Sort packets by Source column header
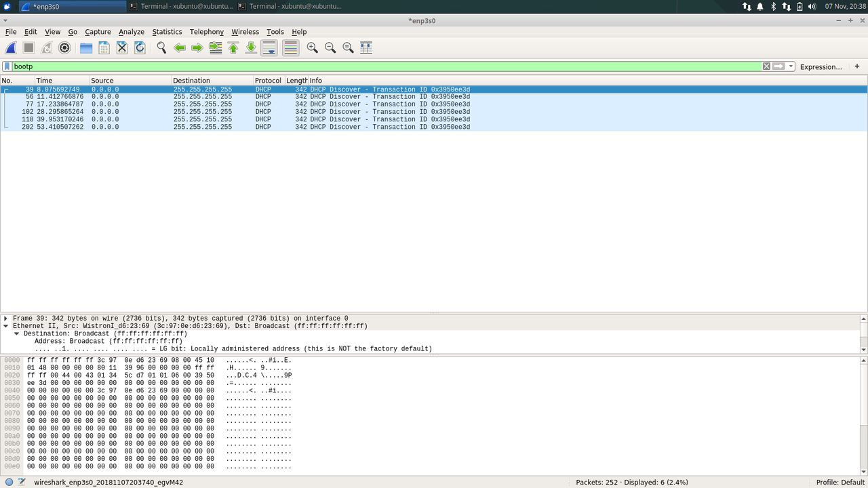Viewport: 868px width, 488px height. coord(130,81)
